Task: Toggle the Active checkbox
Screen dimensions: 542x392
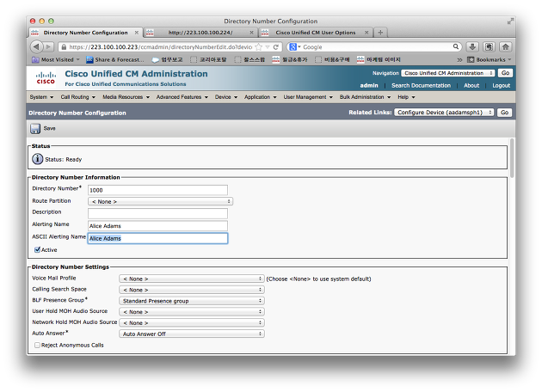Action: coord(37,249)
